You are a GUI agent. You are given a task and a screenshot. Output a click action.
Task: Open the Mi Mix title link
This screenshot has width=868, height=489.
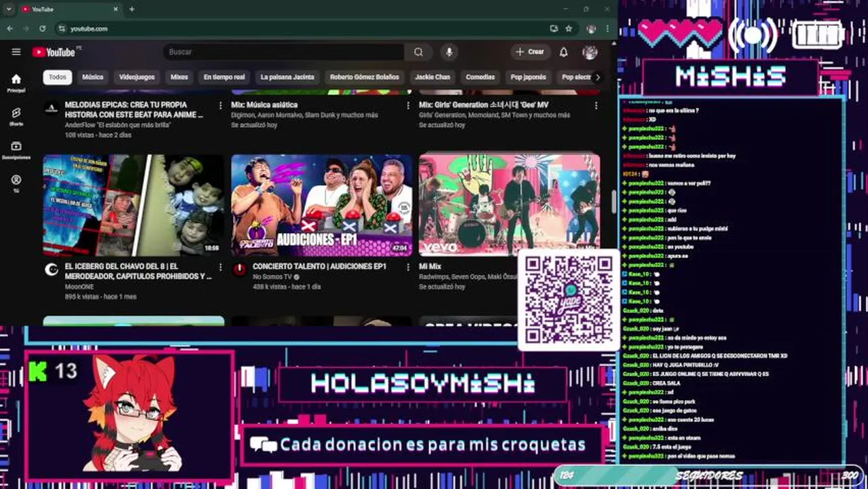pyautogui.click(x=430, y=266)
